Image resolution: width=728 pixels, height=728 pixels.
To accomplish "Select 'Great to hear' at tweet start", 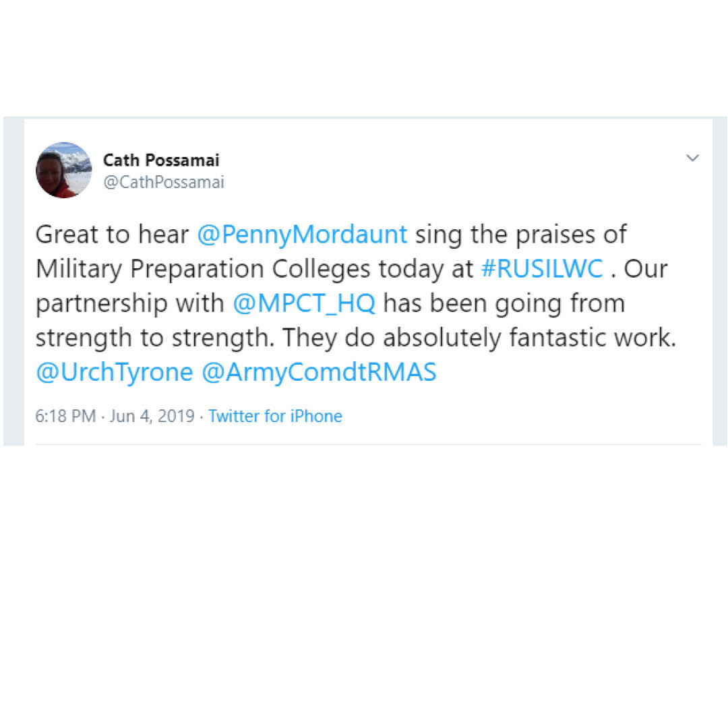I will (112, 234).
